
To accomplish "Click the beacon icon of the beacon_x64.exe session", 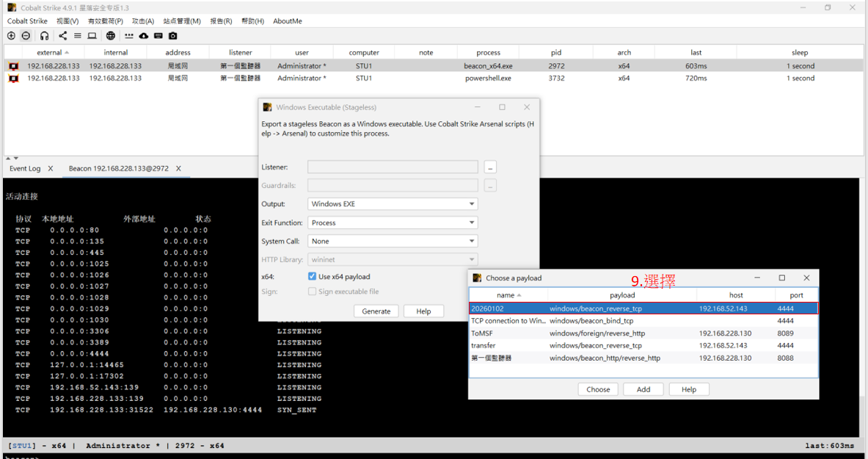I will pyautogui.click(x=14, y=66).
